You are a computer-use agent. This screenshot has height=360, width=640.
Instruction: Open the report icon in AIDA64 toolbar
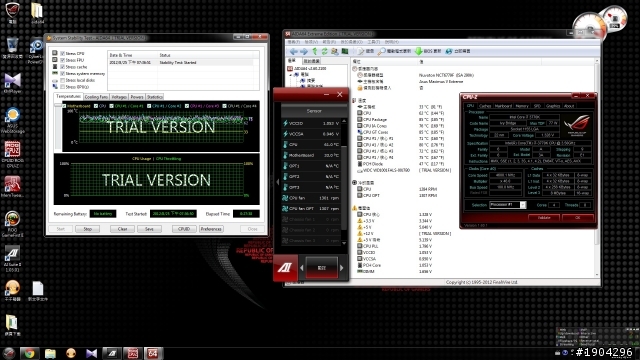point(361,51)
